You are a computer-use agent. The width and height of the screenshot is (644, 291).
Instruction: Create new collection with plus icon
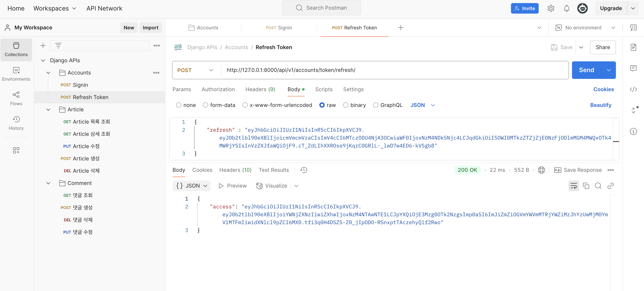[43, 46]
